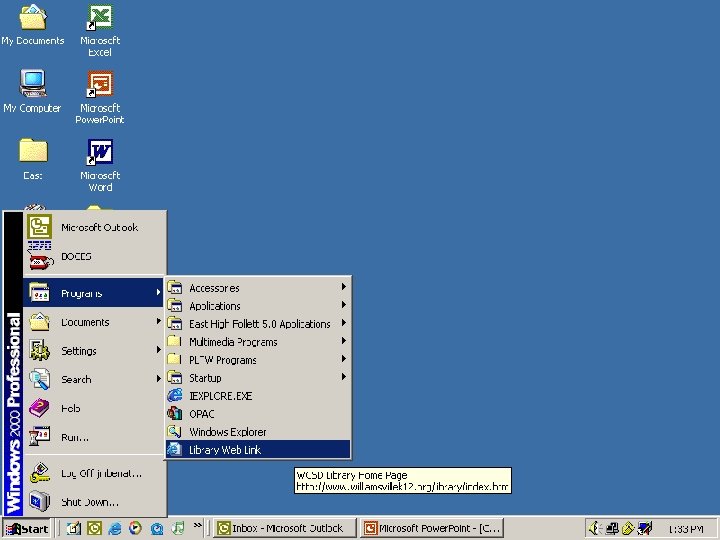
Task: Click the Start button
Action: coord(27,529)
